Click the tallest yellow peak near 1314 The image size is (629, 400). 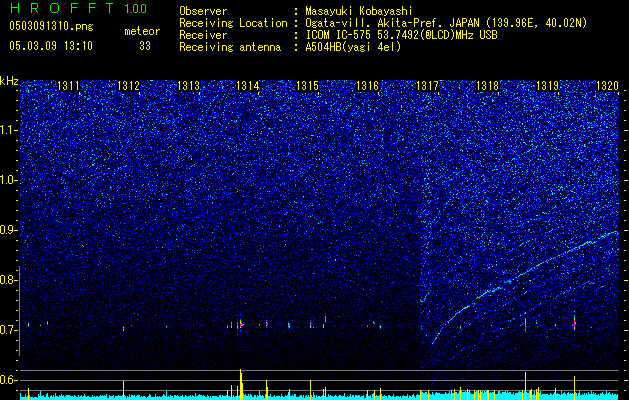pyautogui.click(x=241, y=384)
